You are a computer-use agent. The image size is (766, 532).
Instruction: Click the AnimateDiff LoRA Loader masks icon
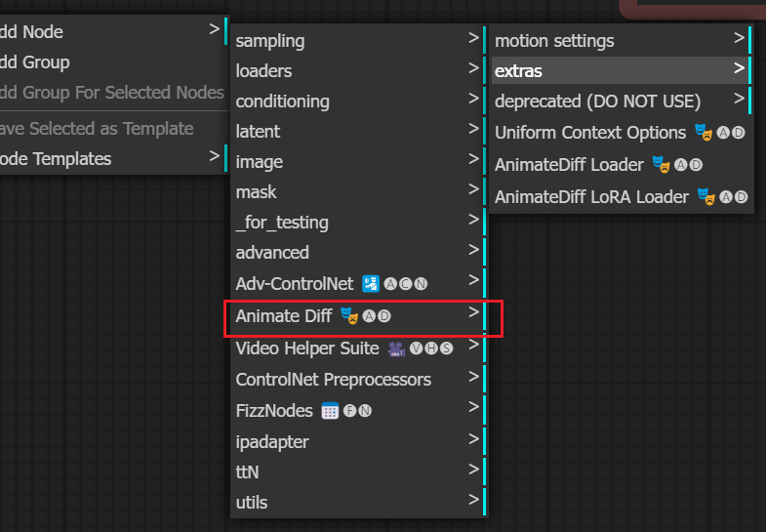pyautogui.click(x=706, y=196)
